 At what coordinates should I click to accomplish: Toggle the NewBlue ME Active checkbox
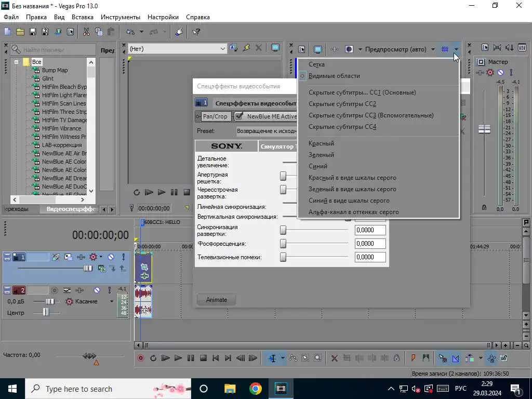239,116
